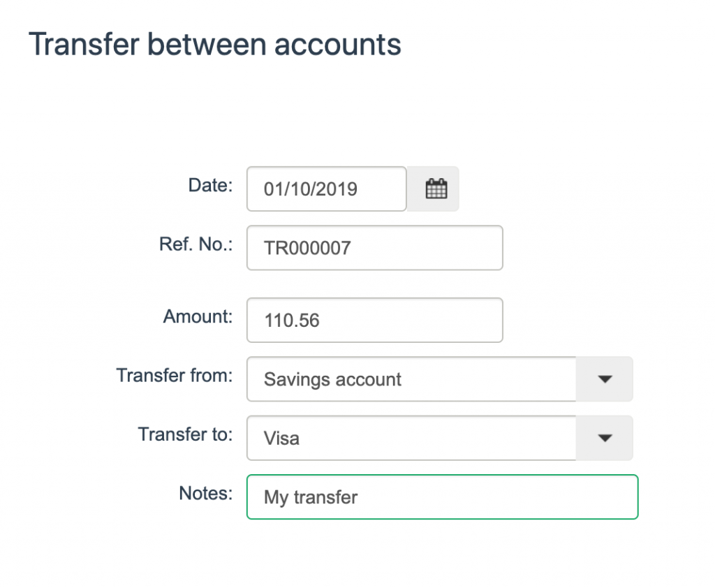Click the 'Transfer to:' field label
715x588 pixels.
pos(185,434)
